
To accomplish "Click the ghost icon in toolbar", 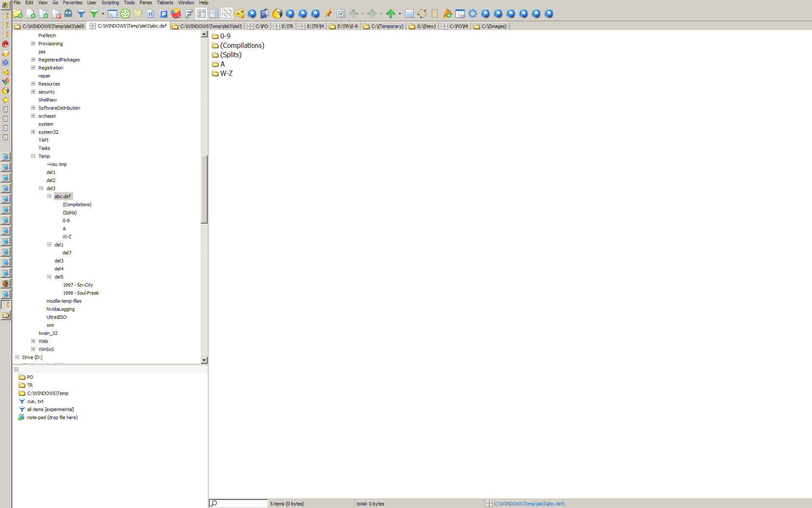I will point(68,14).
